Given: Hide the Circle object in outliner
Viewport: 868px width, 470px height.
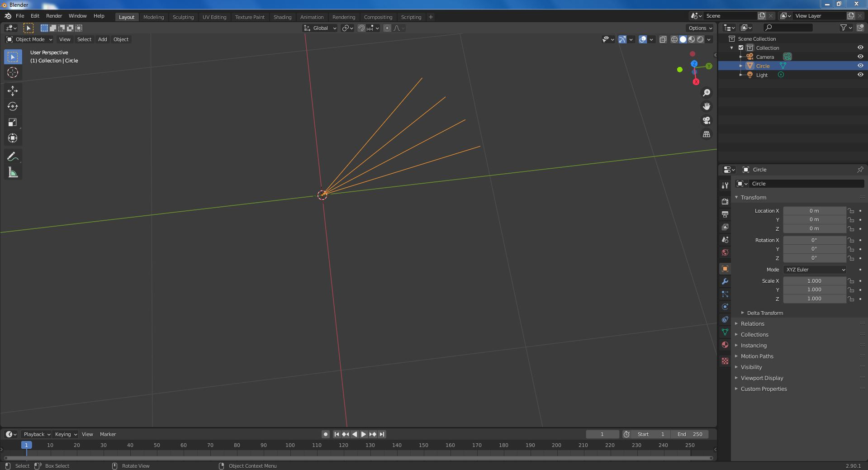Looking at the screenshot, I should tap(860, 66).
